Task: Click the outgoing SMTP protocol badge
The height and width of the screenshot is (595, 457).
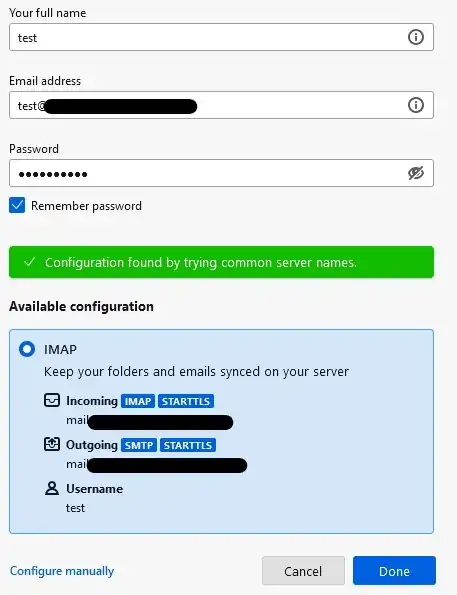Action: (x=139, y=445)
